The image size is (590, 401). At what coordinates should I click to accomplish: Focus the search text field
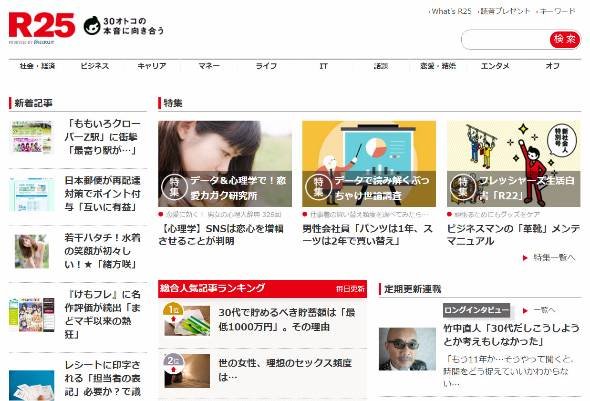click(x=505, y=39)
